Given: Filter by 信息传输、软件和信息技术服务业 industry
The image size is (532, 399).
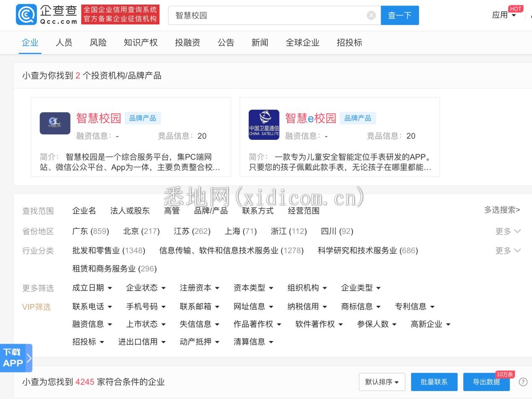Looking at the screenshot, I should (231, 251).
